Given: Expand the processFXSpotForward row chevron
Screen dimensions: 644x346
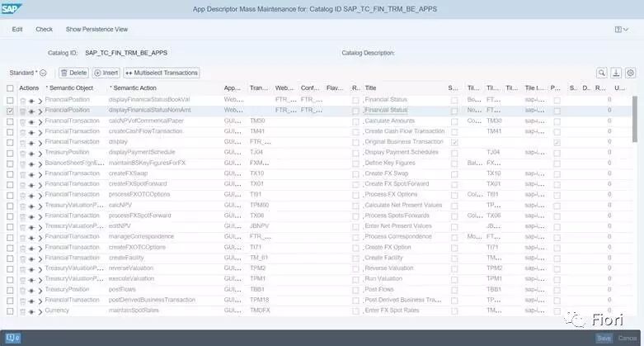Looking at the screenshot, I should 40,217.
